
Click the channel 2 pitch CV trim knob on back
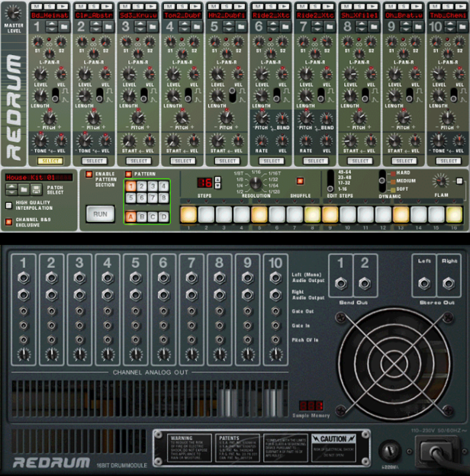coord(52,354)
